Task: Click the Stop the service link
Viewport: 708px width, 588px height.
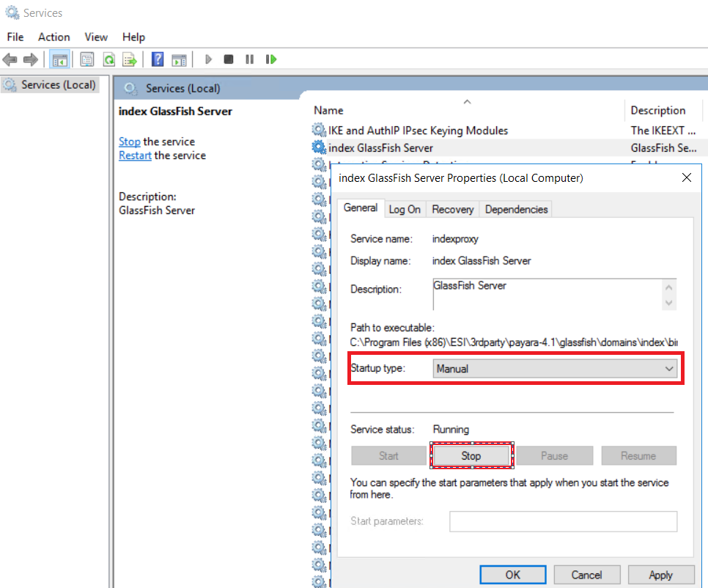Action: [x=130, y=142]
